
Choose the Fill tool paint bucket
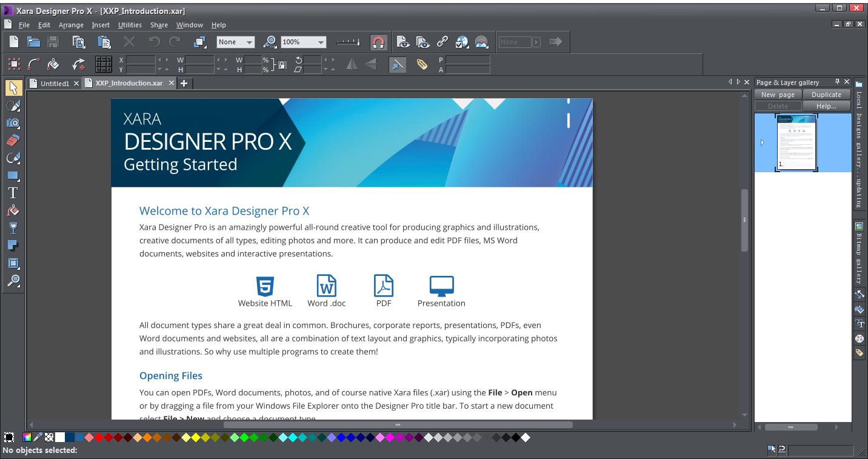[x=12, y=210]
